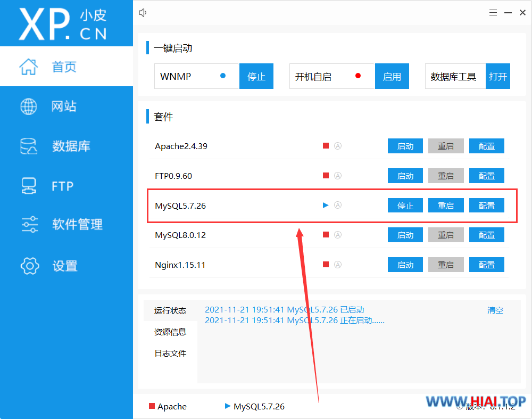
Task: Toggle auto-start circle for Nginx1.15.11
Action: [338, 265]
